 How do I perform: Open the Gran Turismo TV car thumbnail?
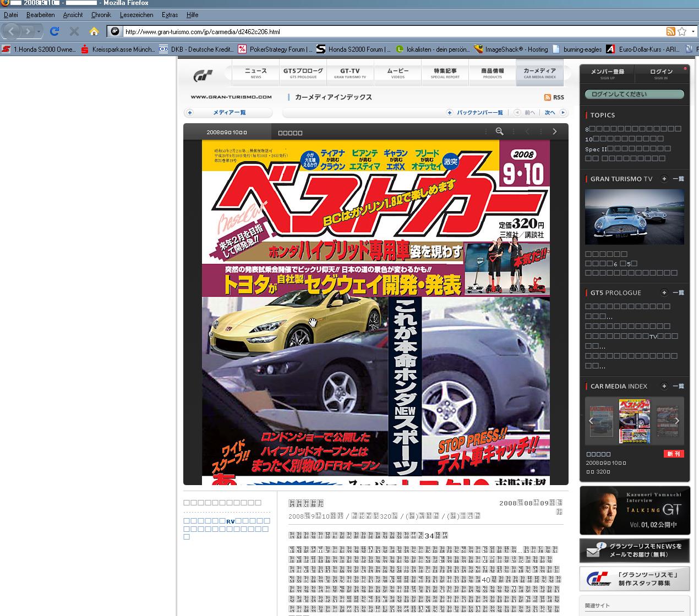[x=634, y=217]
